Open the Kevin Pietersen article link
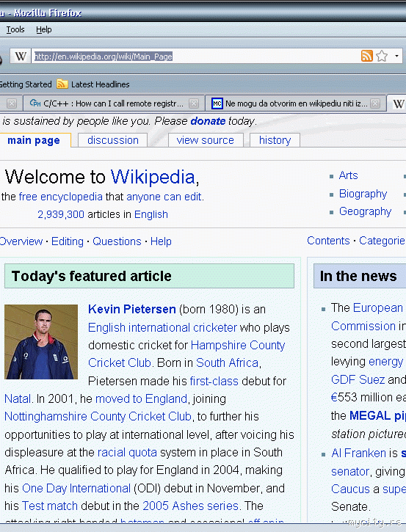 coord(131,309)
